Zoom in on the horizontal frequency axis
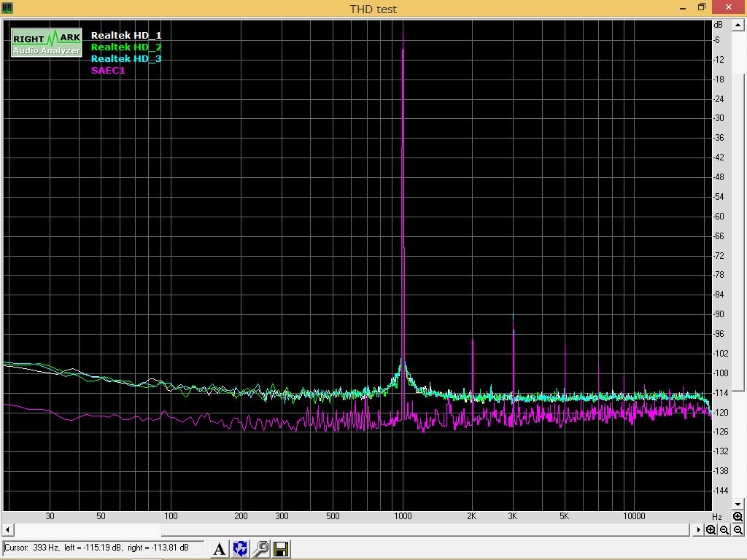This screenshot has width=747, height=560. (x=711, y=530)
